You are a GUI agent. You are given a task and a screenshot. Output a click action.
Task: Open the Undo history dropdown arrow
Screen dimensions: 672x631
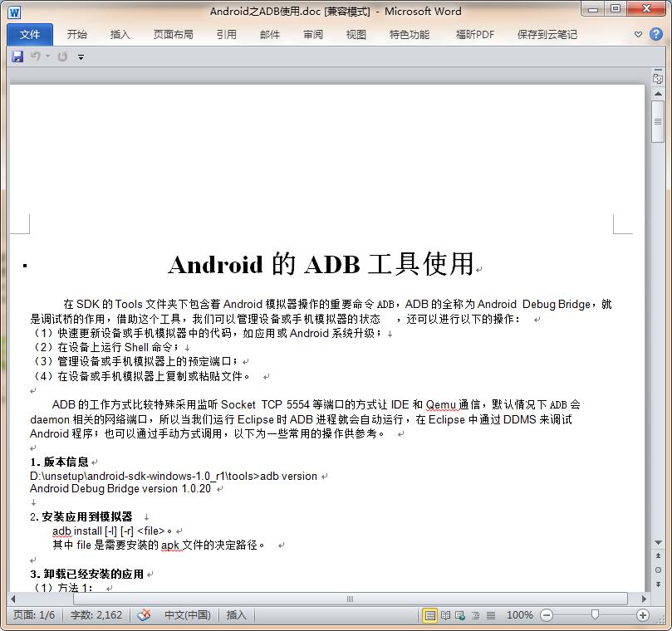click(48, 56)
